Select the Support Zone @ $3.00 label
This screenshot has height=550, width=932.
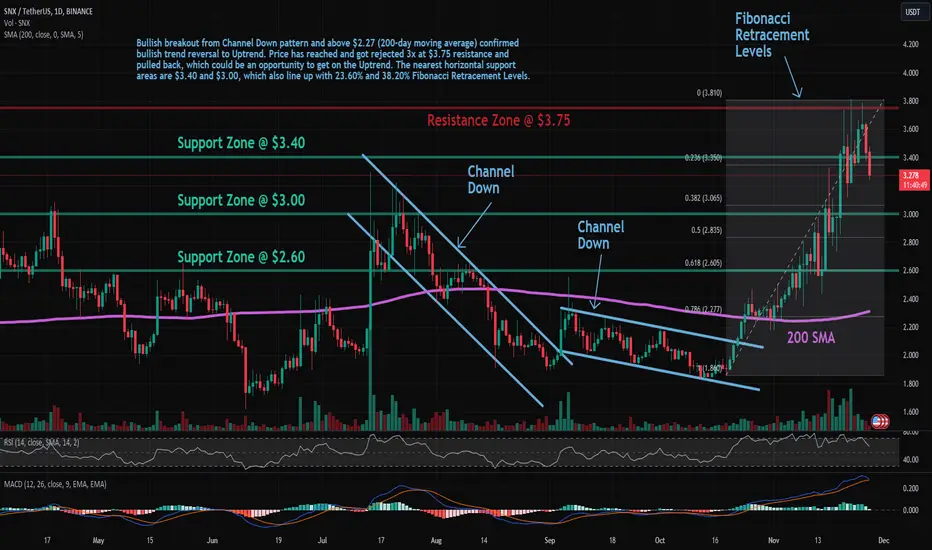tap(241, 200)
